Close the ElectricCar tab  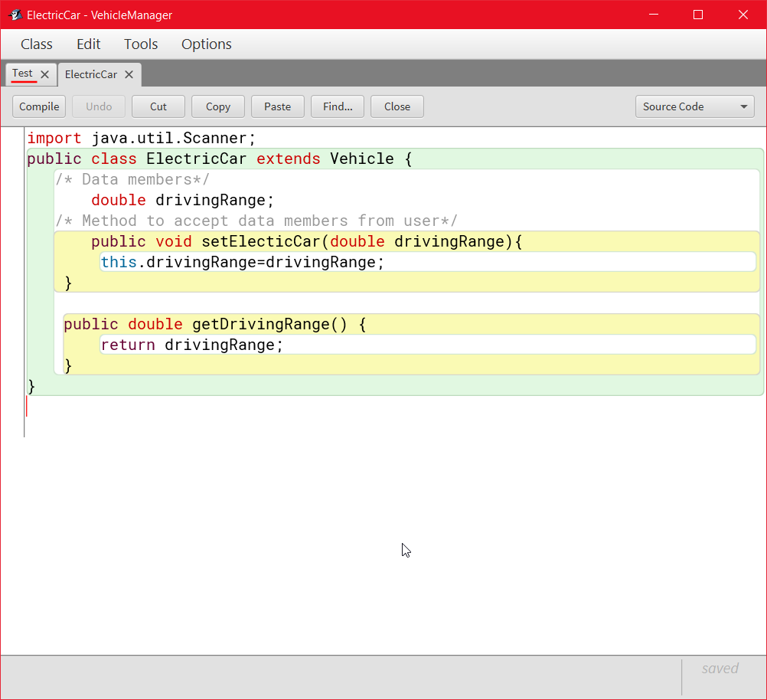129,74
